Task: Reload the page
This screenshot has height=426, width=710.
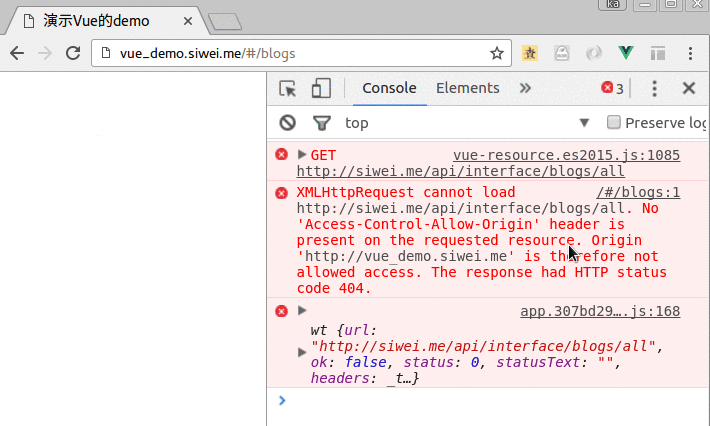Action: (x=72, y=53)
